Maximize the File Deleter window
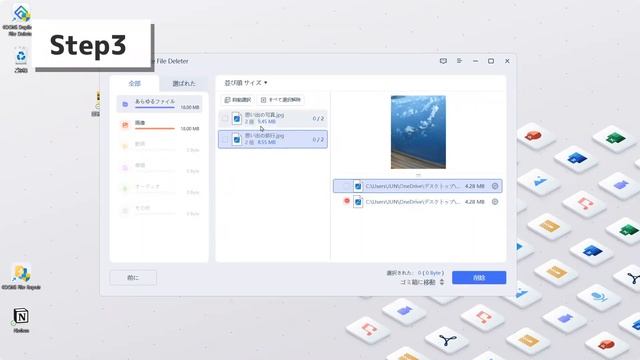The height and width of the screenshot is (360, 640). pos(491,61)
